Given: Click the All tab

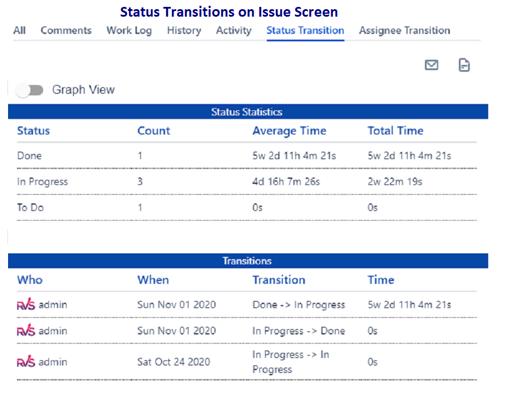Looking at the screenshot, I should pyautogui.click(x=19, y=30).
